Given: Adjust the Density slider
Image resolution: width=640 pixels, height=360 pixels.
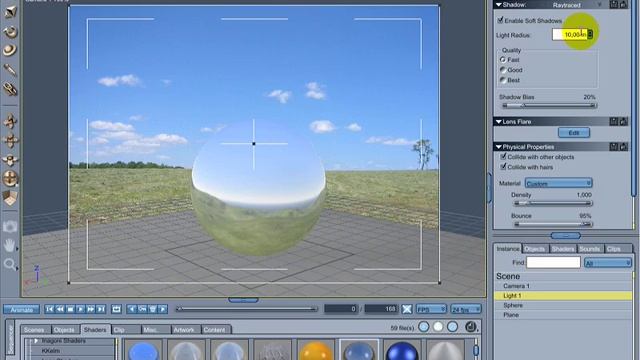Looking at the screenshot, I should point(553,203).
